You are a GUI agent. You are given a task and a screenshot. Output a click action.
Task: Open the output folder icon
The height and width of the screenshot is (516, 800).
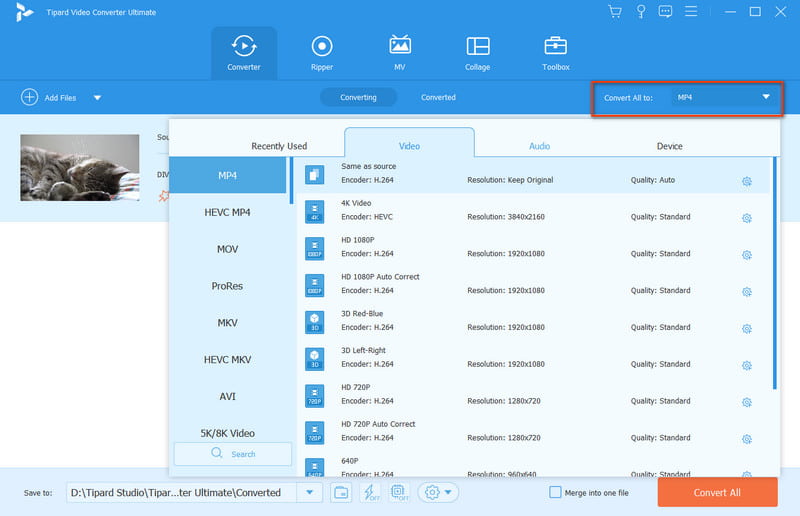click(341, 493)
